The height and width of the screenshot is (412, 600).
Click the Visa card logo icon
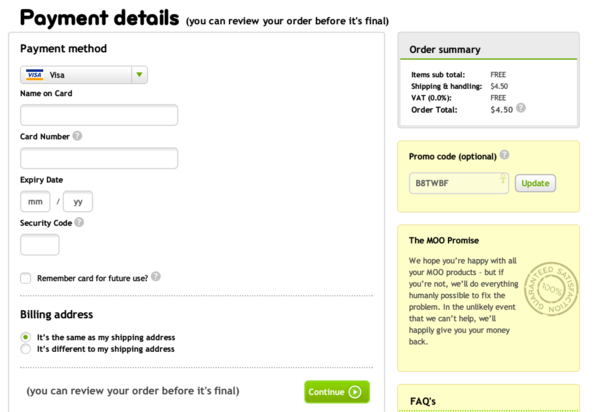35,75
